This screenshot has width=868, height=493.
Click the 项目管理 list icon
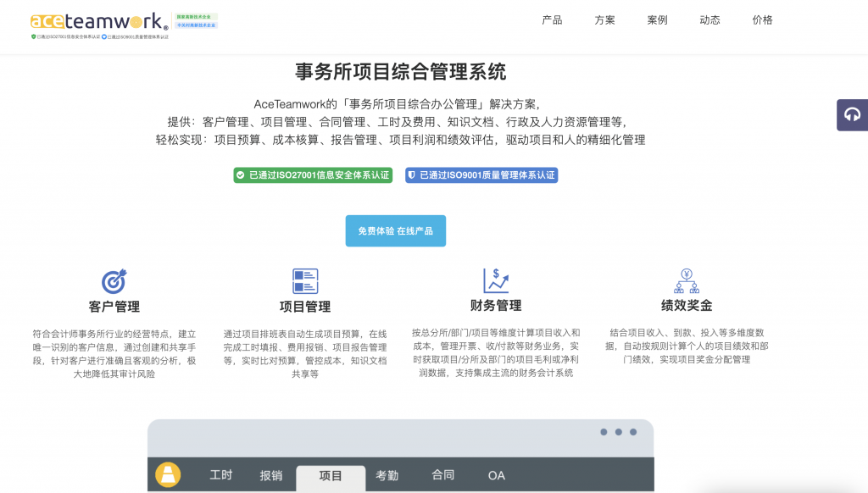point(305,281)
